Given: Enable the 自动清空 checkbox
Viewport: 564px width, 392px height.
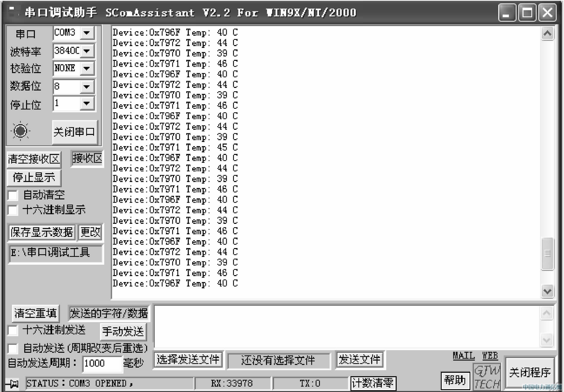Looking at the screenshot, I should coord(13,196).
